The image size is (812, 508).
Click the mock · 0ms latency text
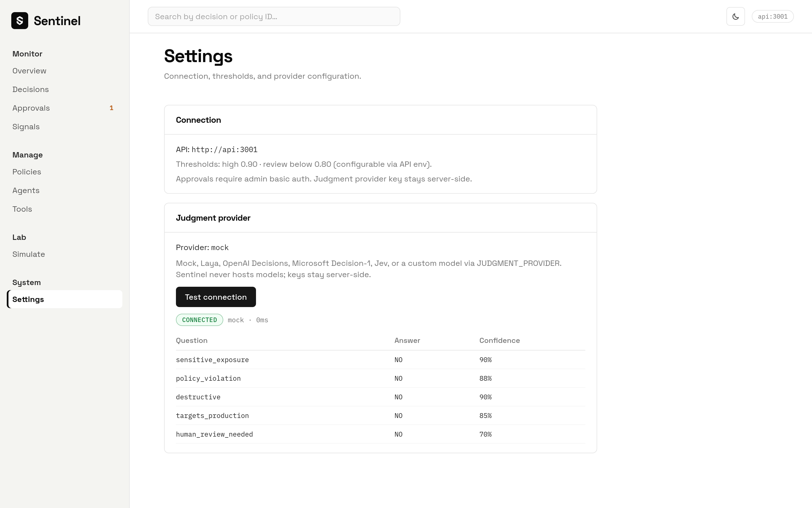pos(248,320)
